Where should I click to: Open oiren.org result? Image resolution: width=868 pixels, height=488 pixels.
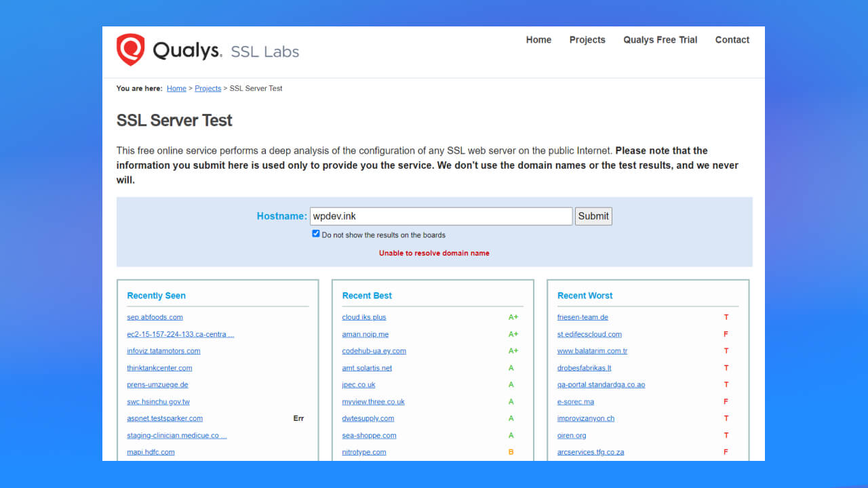572,436
